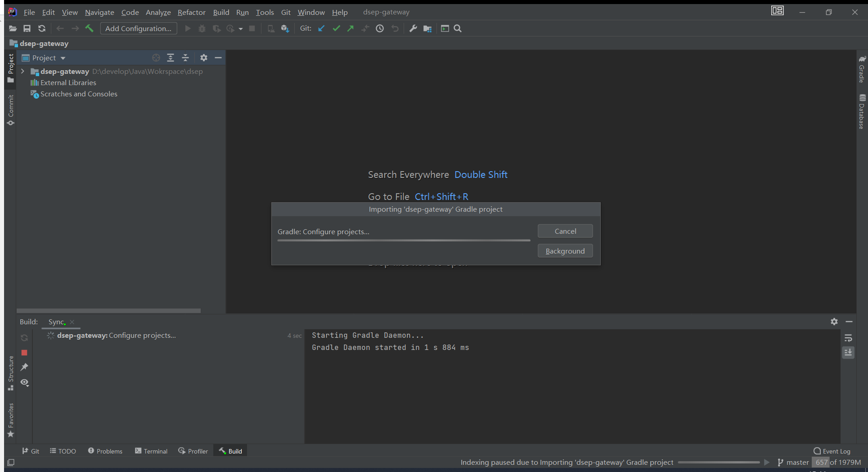The height and width of the screenshot is (472, 868).
Task: Open the Git menu
Action: 286,12
